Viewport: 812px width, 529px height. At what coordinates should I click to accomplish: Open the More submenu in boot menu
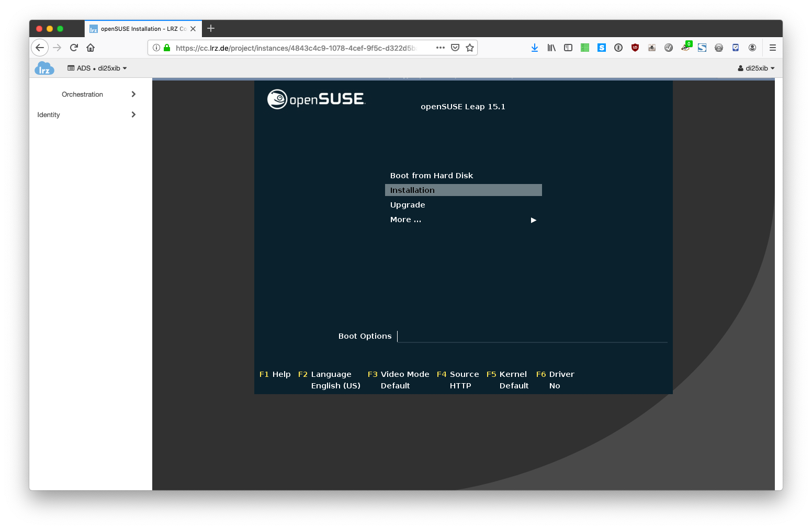click(463, 220)
